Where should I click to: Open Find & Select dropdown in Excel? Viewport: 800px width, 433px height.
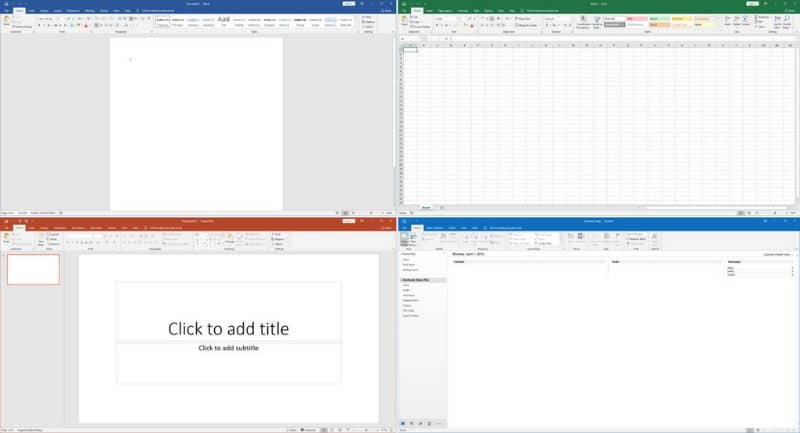click(x=787, y=21)
